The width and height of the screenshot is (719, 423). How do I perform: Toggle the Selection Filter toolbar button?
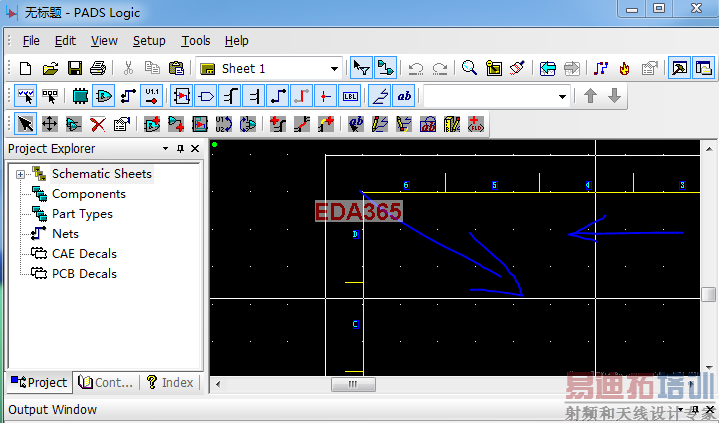click(361, 69)
